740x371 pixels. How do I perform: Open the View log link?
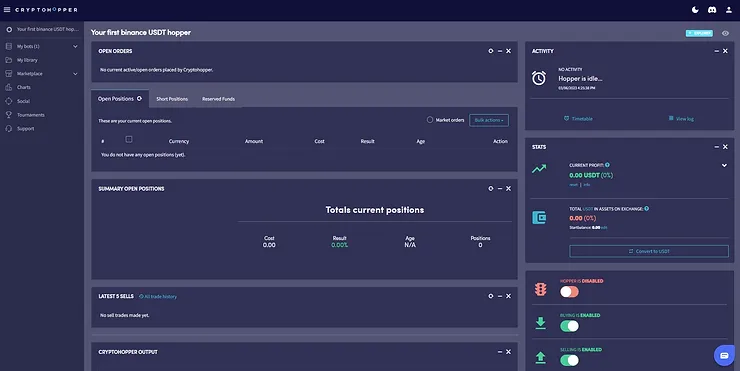click(x=681, y=118)
